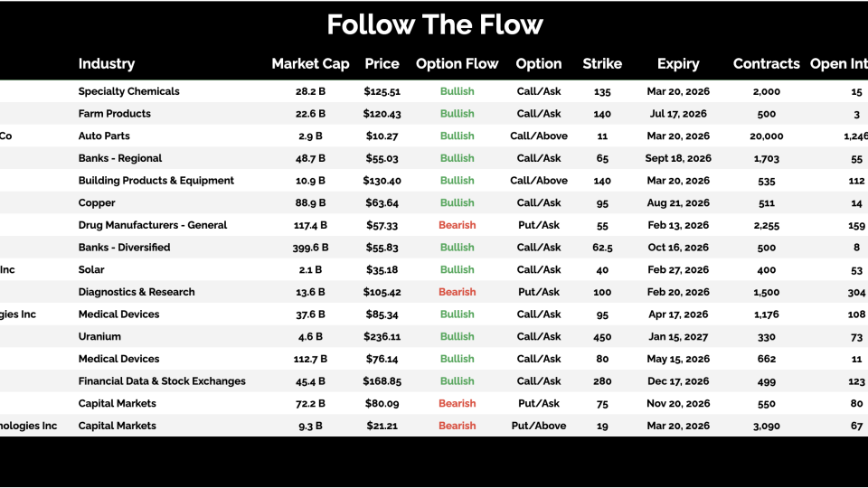This screenshot has width=868, height=488.
Task: Click the Farm Products industry cell
Action: pyautogui.click(x=115, y=114)
